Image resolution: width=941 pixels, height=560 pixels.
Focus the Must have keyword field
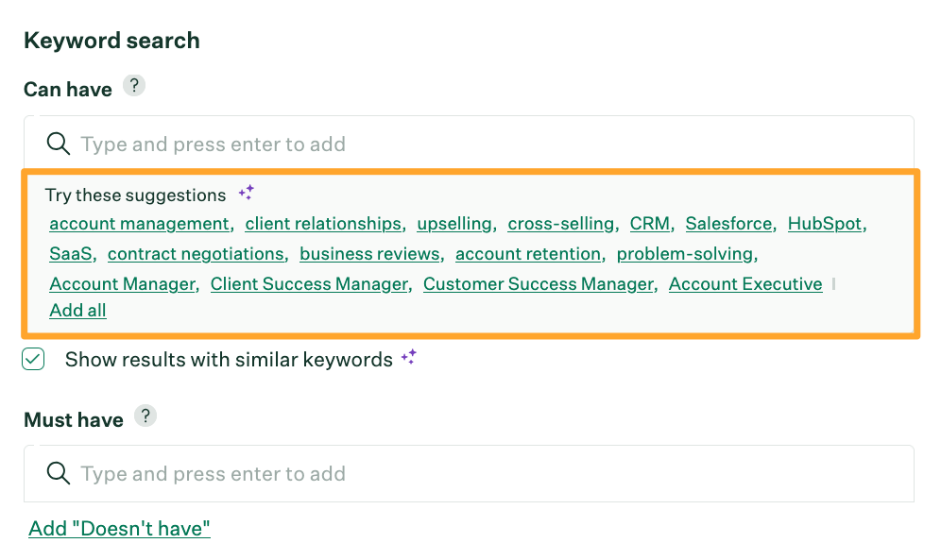click(x=472, y=474)
